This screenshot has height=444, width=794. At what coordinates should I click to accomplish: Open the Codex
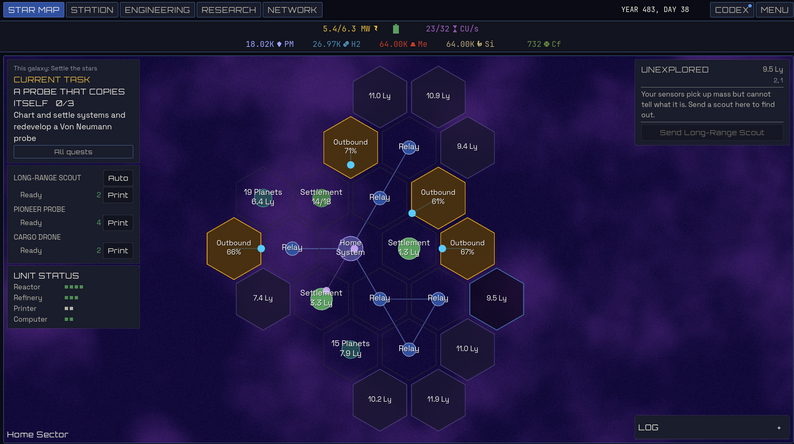point(732,10)
